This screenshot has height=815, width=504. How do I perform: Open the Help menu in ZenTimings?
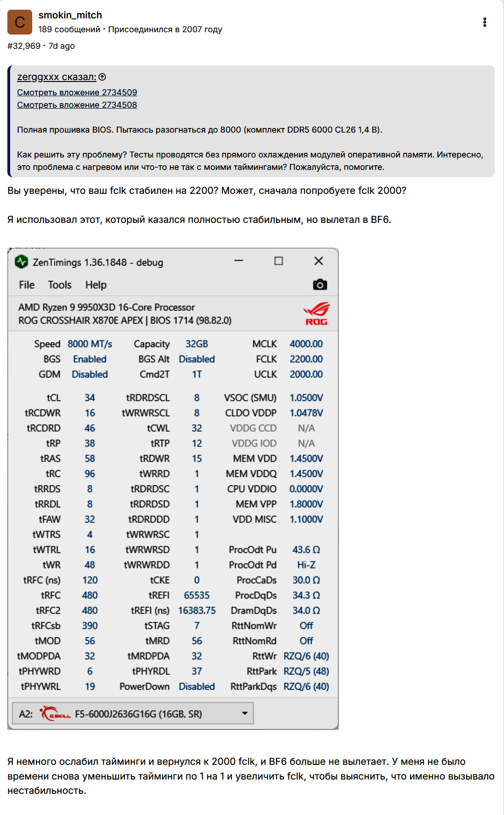point(96,285)
